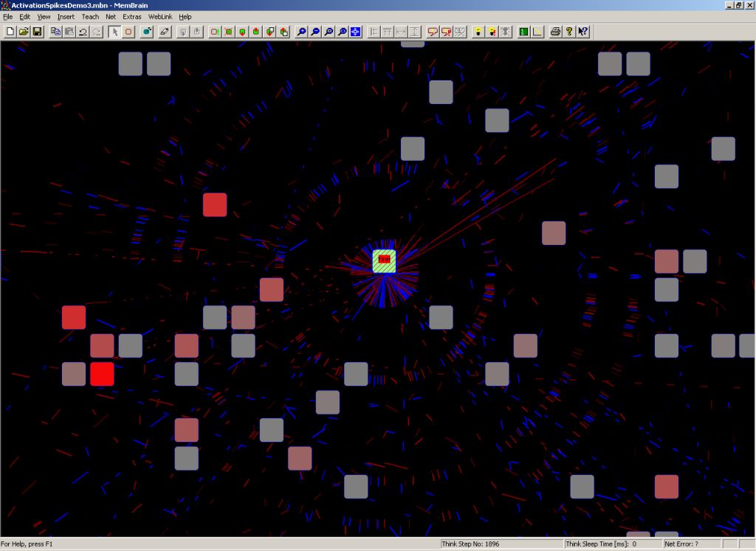Toggle the add-neuron square tool

click(x=128, y=32)
